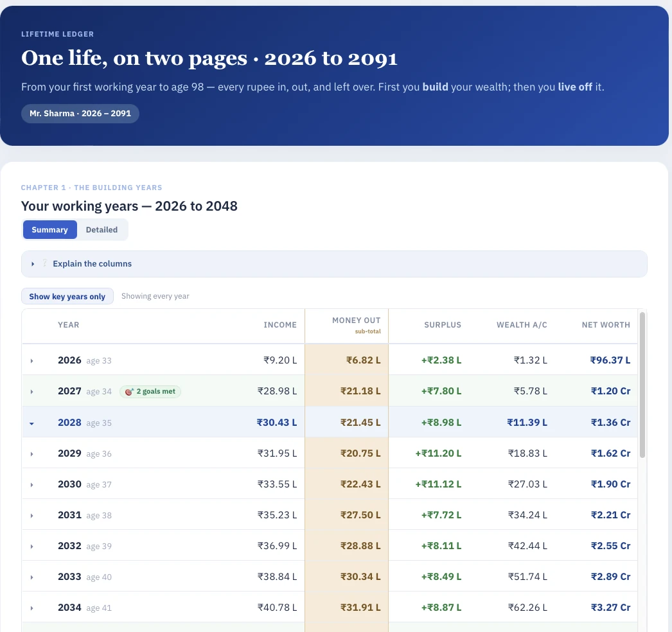The width and height of the screenshot is (672, 632).
Task: Click the 2029 year label
Action: (x=69, y=453)
